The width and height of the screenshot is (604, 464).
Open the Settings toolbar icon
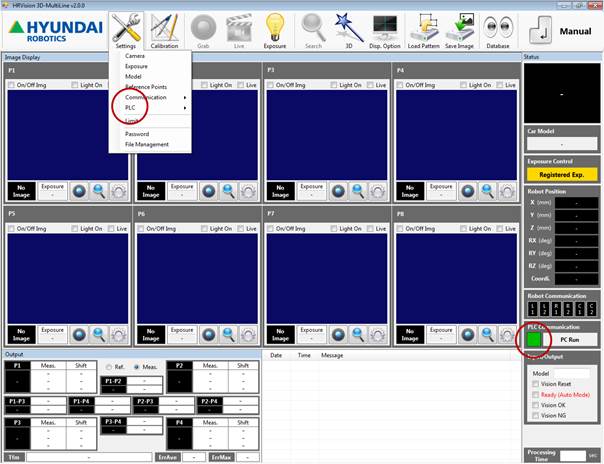[x=126, y=31]
